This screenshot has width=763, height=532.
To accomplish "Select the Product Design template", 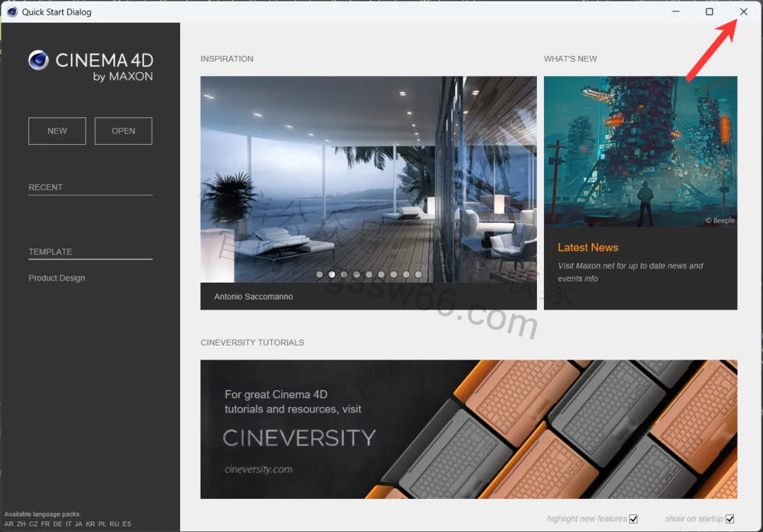I will (x=57, y=278).
